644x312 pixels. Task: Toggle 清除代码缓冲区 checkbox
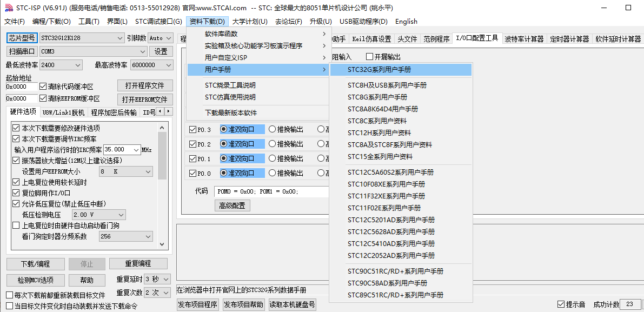click(43, 87)
